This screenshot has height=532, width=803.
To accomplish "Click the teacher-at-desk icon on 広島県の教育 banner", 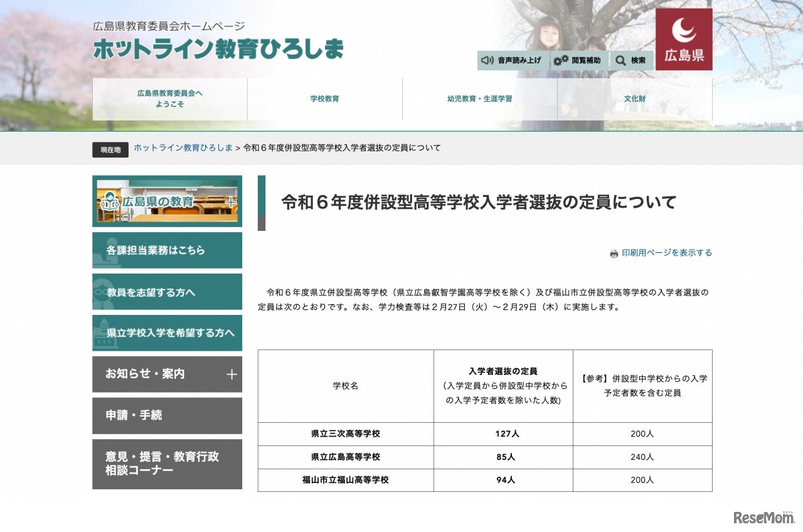I will click(110, 202).
